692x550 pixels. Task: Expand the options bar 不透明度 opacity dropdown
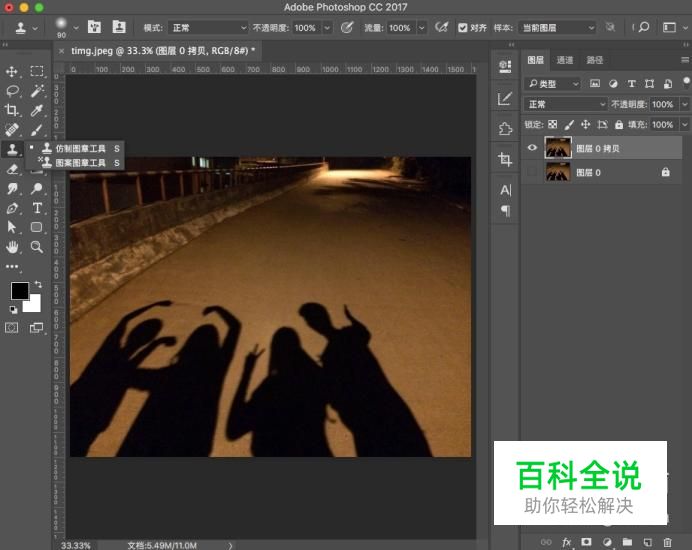327,28
